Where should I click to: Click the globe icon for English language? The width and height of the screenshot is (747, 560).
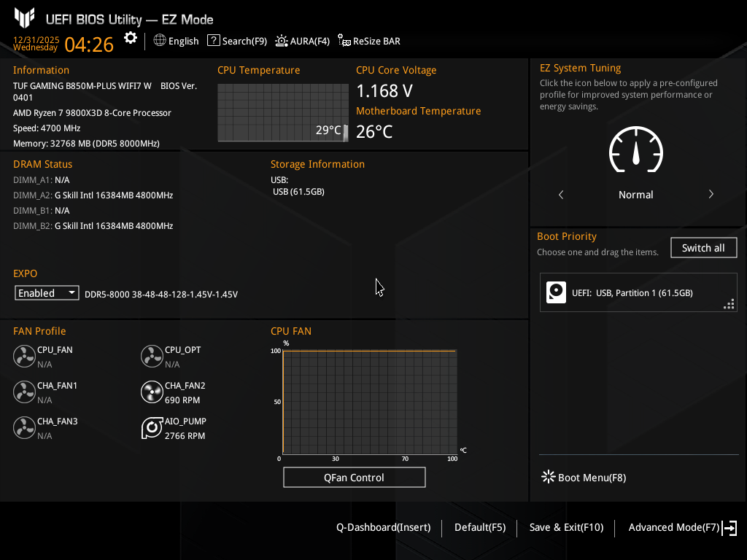pyautogui.click(x=160, y=41)
